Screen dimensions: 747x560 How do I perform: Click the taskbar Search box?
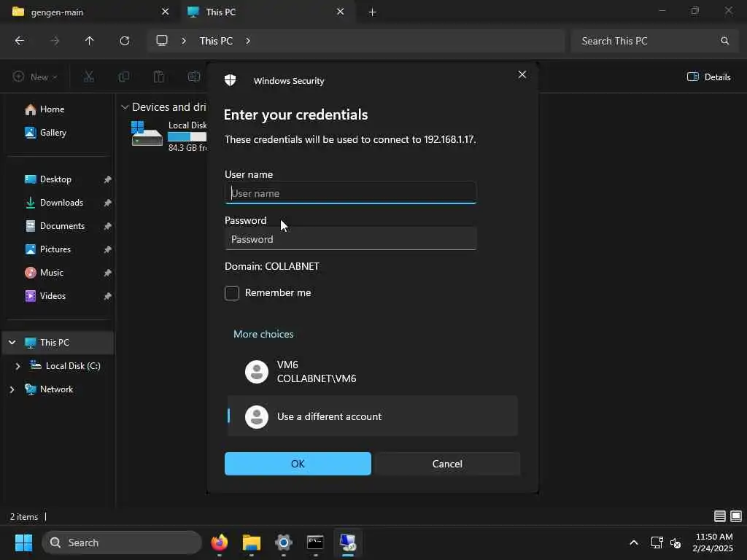tap(122, 542)
